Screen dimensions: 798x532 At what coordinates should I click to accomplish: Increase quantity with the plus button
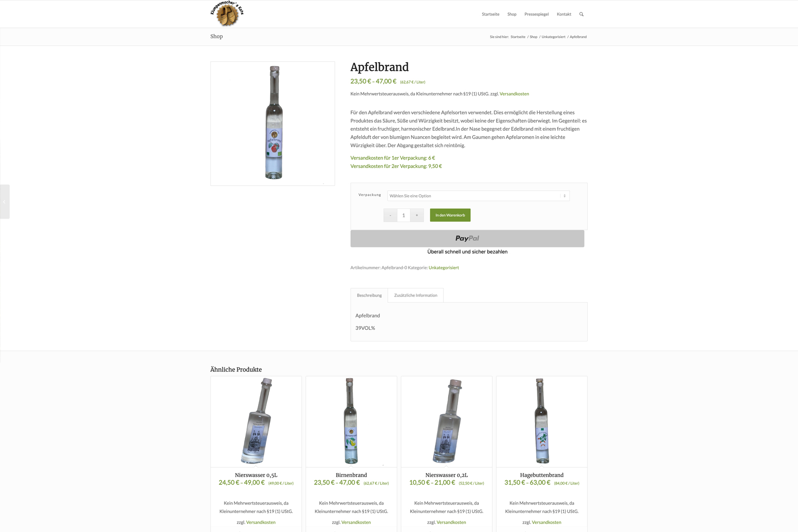pyautogui.click(x=417, y=215)
